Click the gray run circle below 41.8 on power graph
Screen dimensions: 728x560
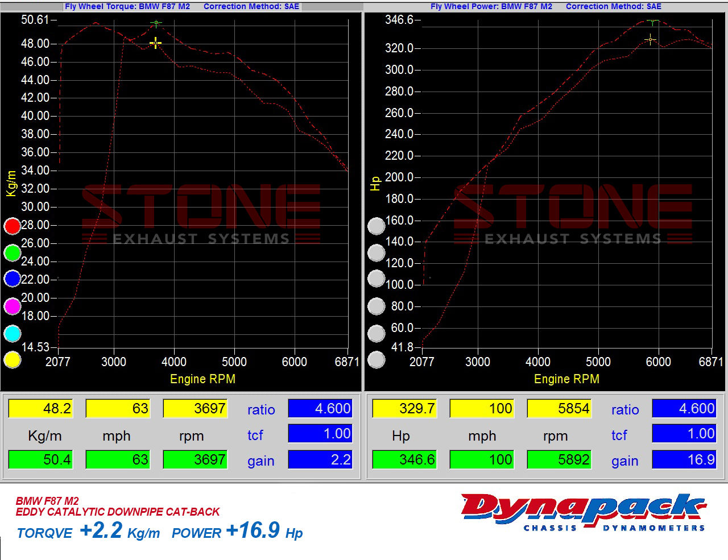tap(377, 360)
